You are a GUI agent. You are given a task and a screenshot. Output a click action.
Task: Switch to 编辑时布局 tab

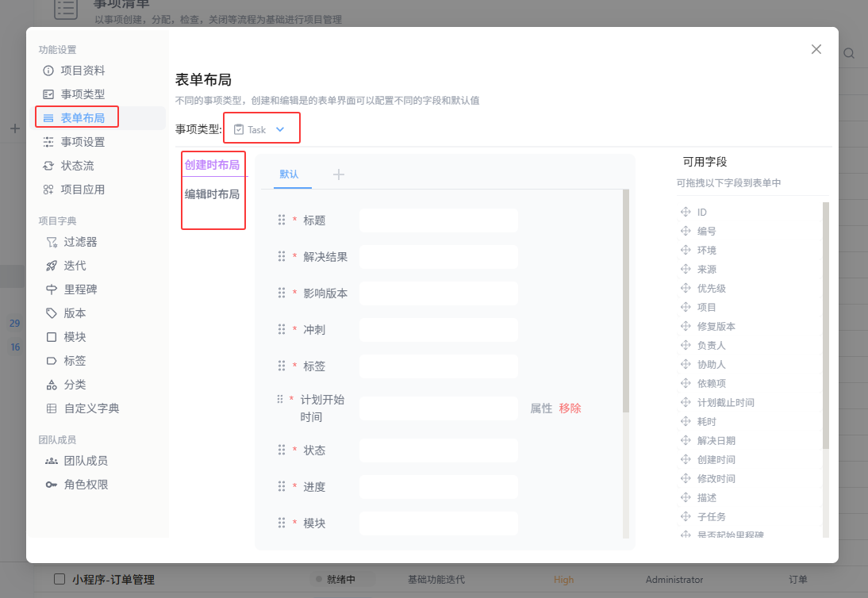click(x=212, y=194)
